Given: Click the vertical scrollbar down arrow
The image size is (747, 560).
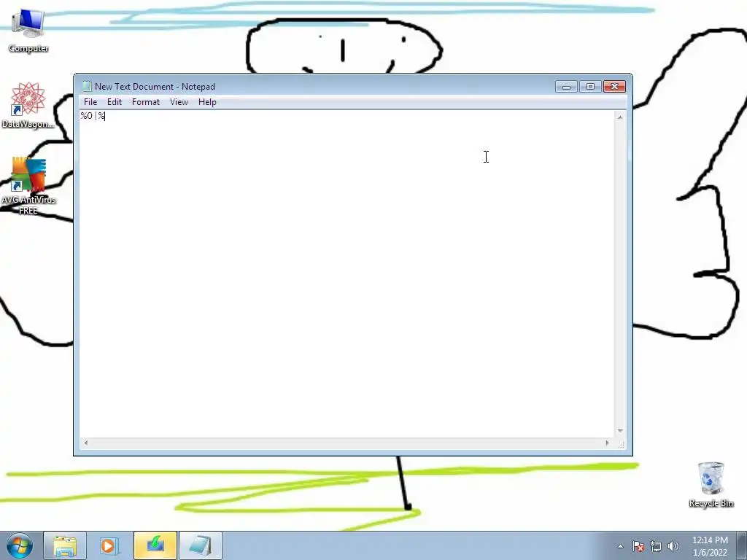Looking at the screenshot, I should click(620, 430).
